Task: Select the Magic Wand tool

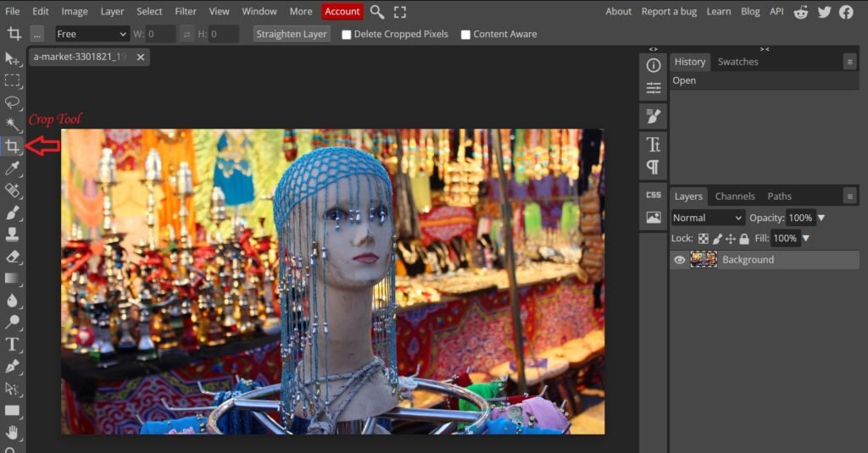Action: tap(12, 124)
